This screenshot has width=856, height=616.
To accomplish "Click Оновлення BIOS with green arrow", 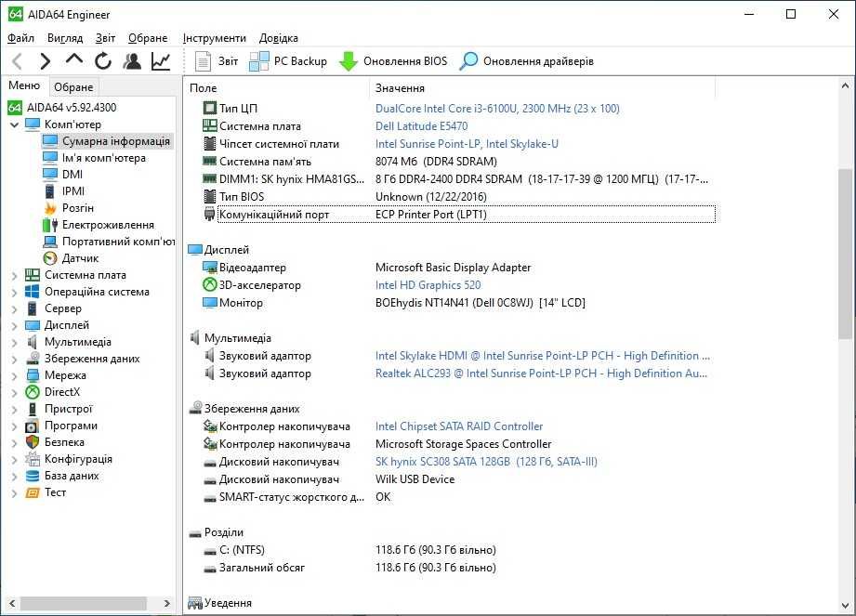I will [393, 61].
